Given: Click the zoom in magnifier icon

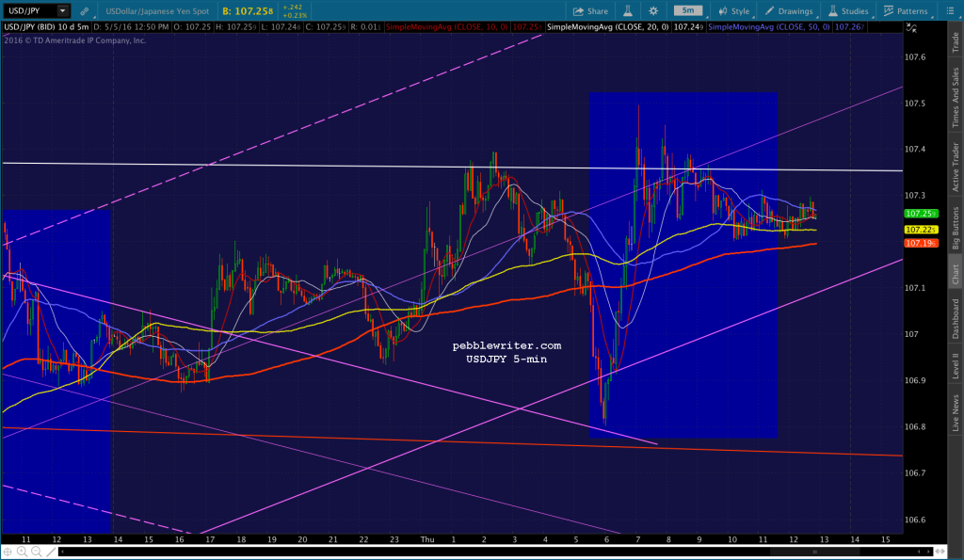Looking at the screenshot, I should [x=23, y=552].
